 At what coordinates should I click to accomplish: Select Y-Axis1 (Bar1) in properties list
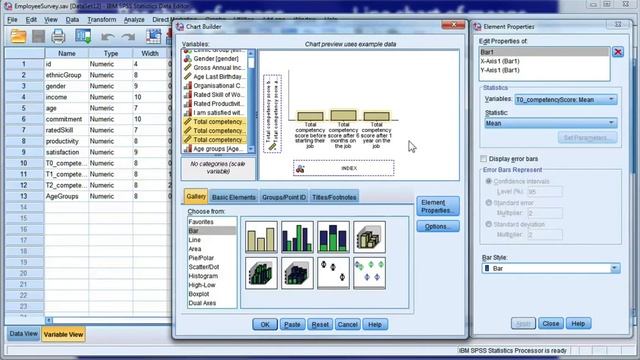point(544,70)
